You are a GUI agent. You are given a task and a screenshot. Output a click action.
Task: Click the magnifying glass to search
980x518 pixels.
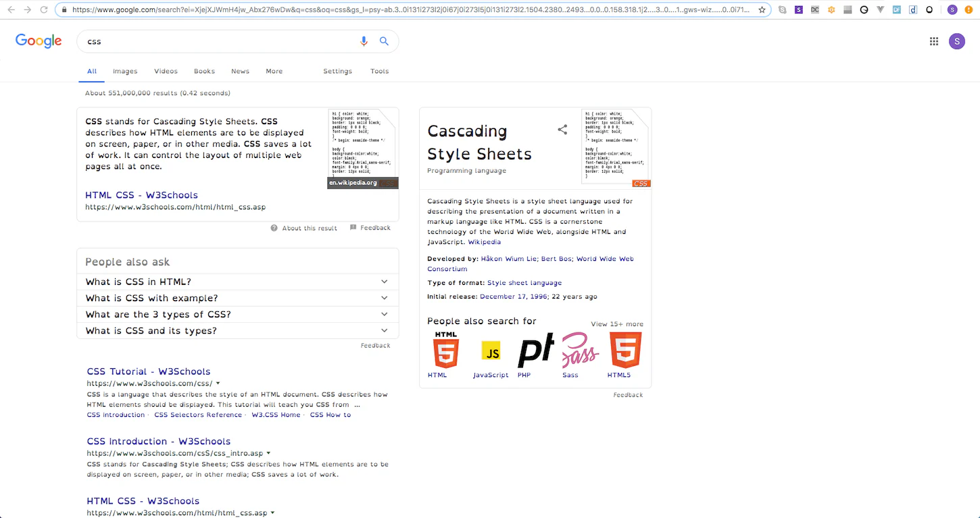[x=384, y=41]
